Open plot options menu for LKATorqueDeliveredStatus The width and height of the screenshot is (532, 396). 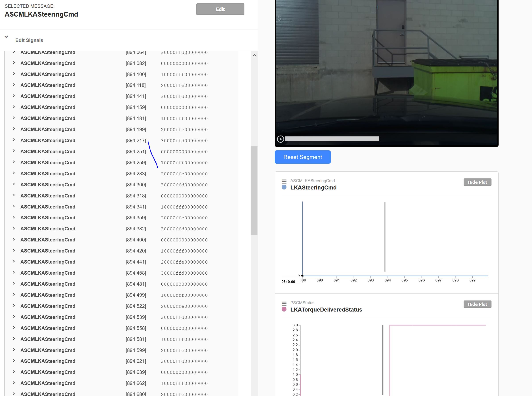[x=284, y=303]
